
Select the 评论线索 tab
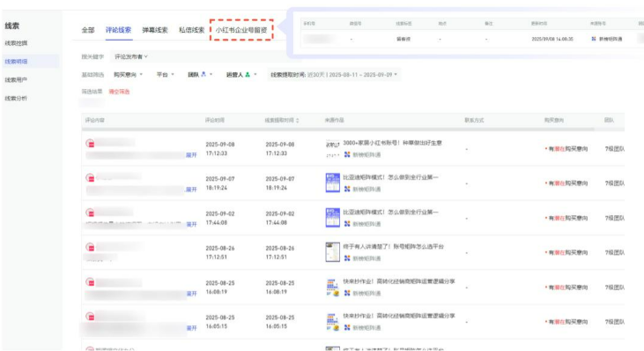click(118, 30)
